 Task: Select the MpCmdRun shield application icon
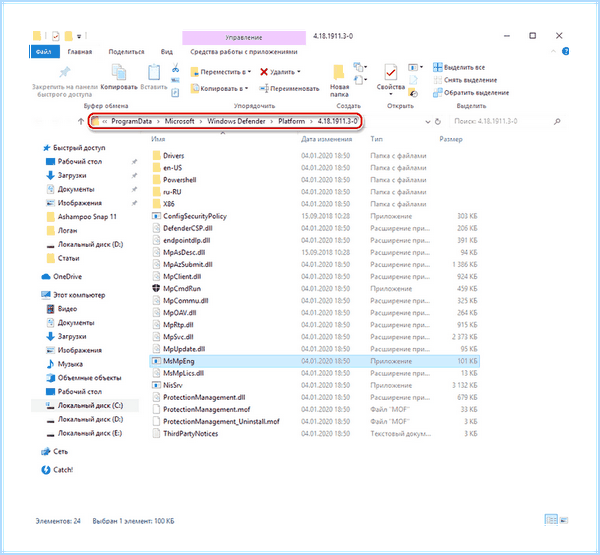point(156,288)
